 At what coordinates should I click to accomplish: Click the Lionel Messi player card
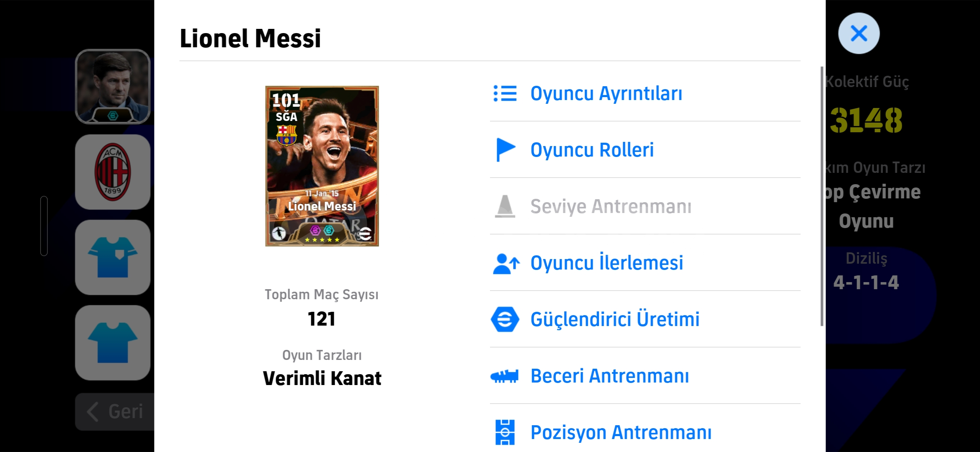pyautogui.click(x=322, y=166)
